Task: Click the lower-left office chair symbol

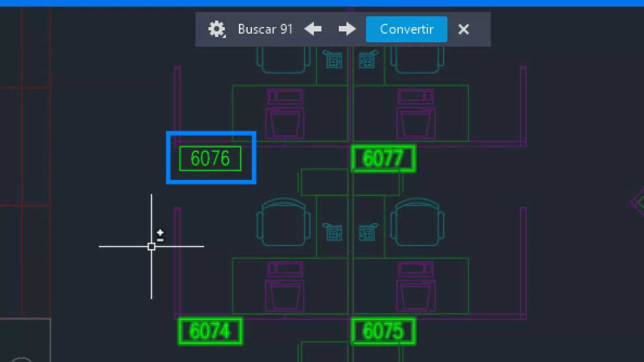Action: tap(283, 222)
